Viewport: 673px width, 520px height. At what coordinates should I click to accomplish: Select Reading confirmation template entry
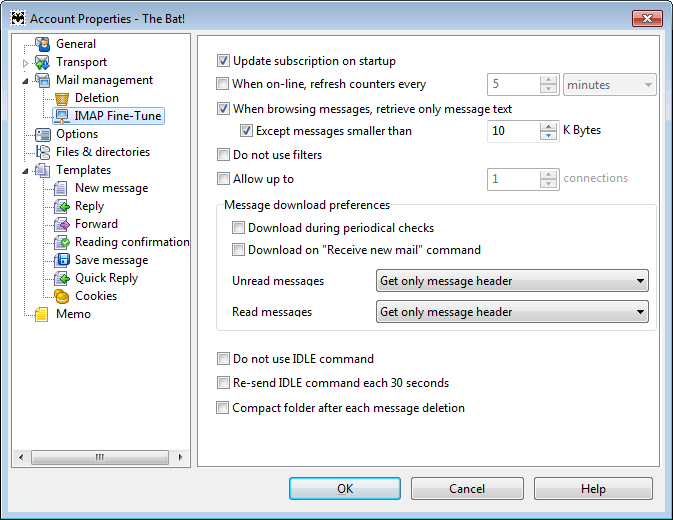coord(132,242)
